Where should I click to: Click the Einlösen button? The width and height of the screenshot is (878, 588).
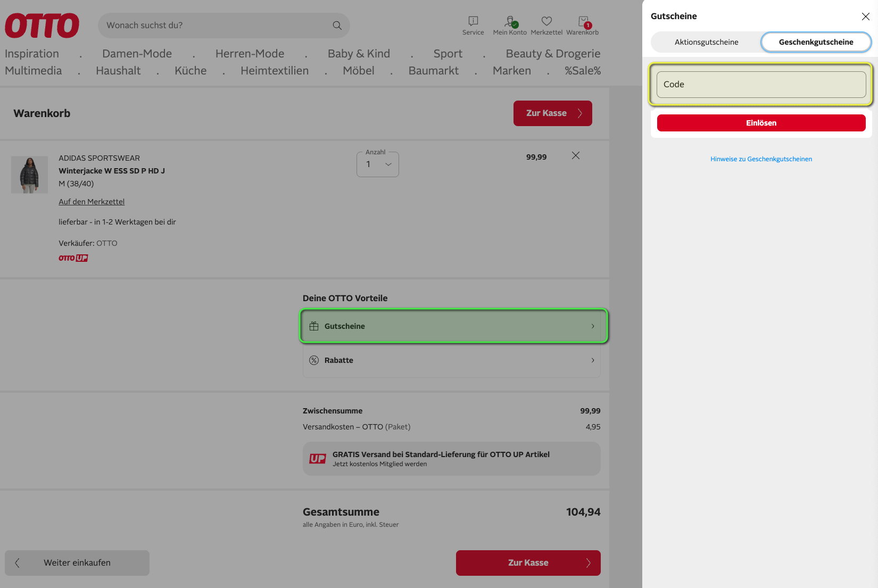pyautogui.click(x=761, y=123)
